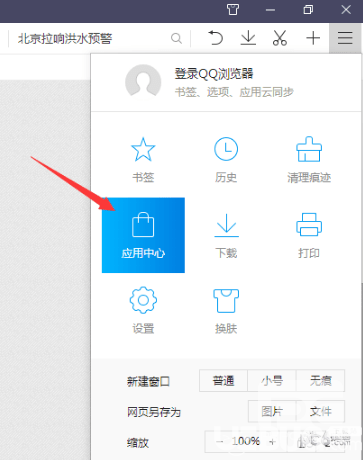Click the undo arrow toolbar icon
Screen dimensions: 363x460
[215, 38]
